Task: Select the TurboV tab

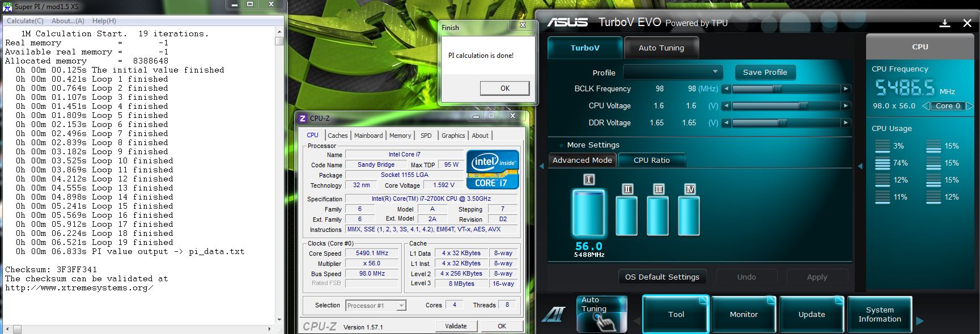Action: (585, 48)
